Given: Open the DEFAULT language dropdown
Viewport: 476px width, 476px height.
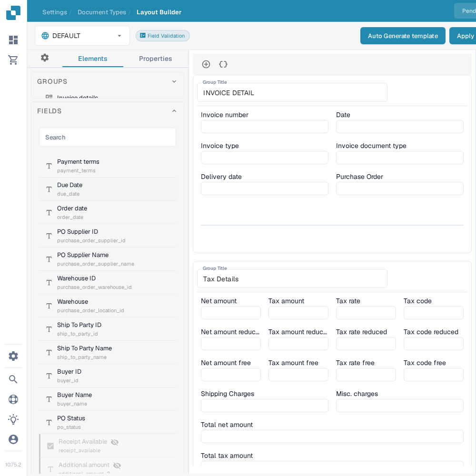Looking at the screenshot, I should coord(82,36).
